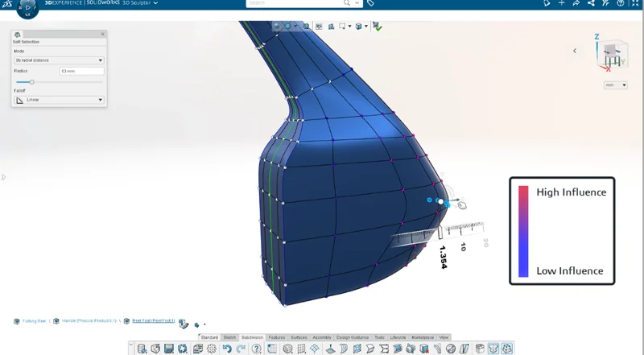Close the Soft Selection panel
644x355 pixels.
click(102, 34)
